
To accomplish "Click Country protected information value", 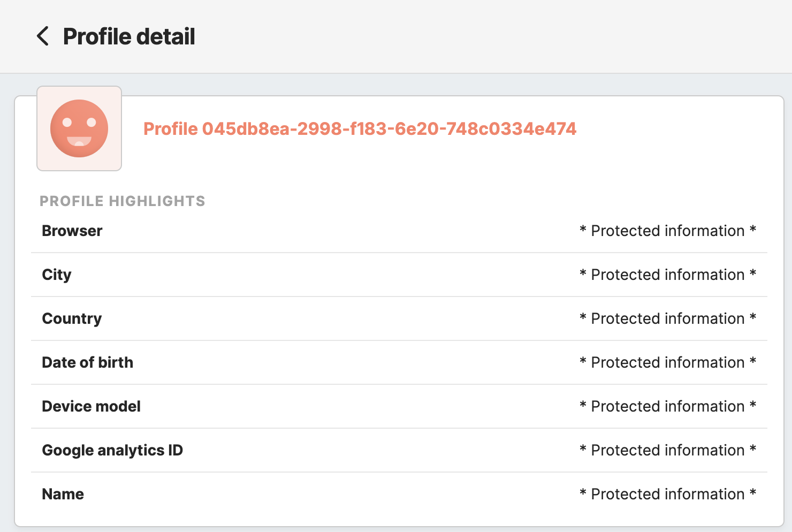I will coord(668,318).
